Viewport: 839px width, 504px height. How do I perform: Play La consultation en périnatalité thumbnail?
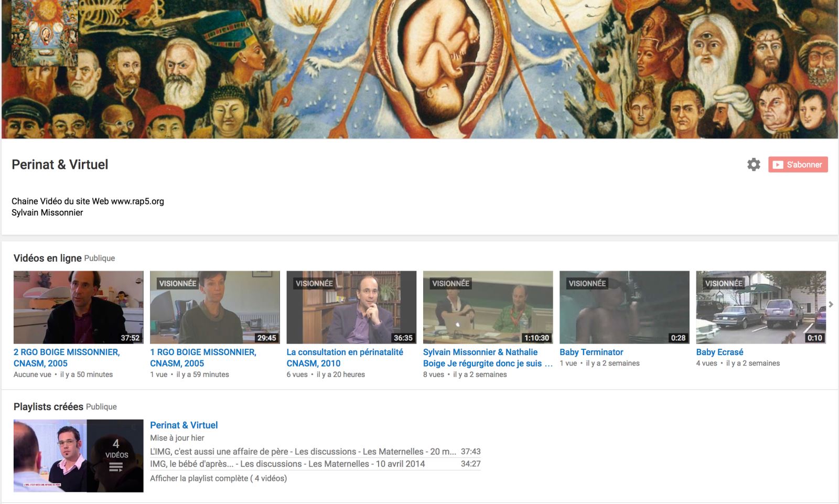coord(351,307)
